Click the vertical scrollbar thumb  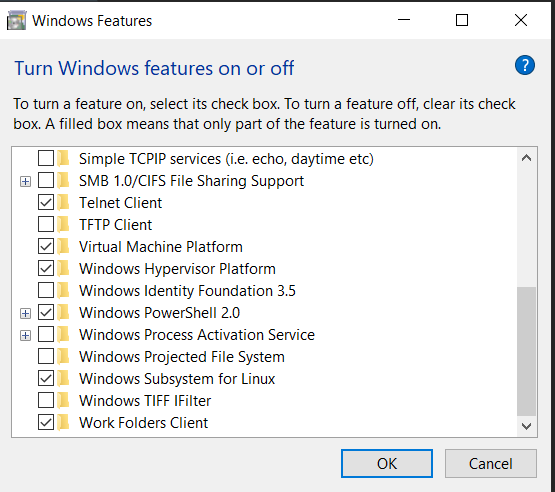point(526,351)
